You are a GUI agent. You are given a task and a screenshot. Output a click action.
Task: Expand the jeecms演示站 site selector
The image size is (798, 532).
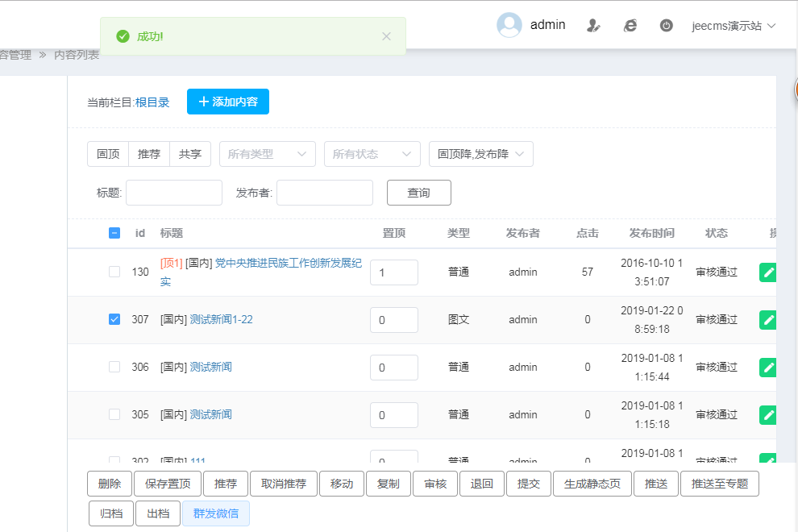coord(734,25)
